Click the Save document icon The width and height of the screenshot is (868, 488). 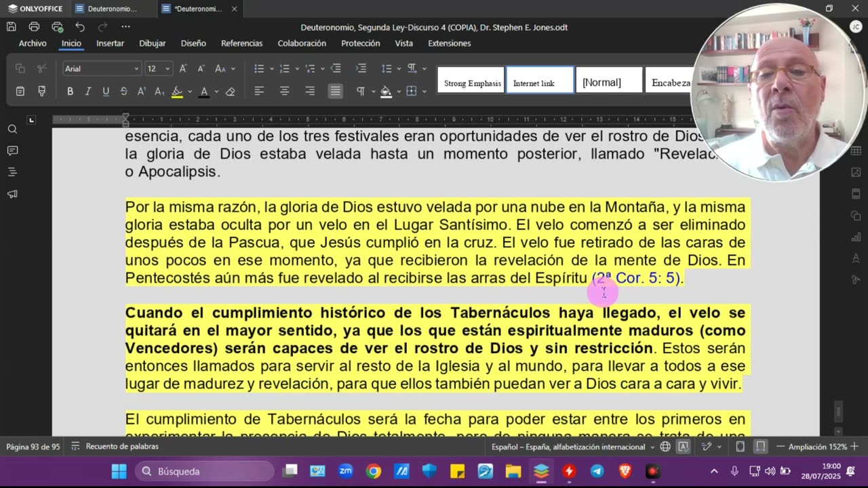12,27
